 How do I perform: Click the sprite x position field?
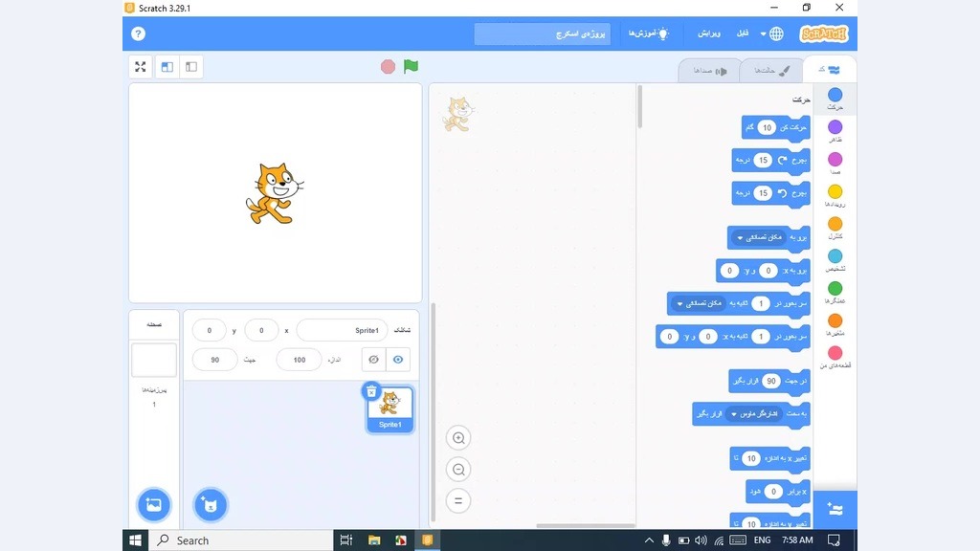[261, 330]
